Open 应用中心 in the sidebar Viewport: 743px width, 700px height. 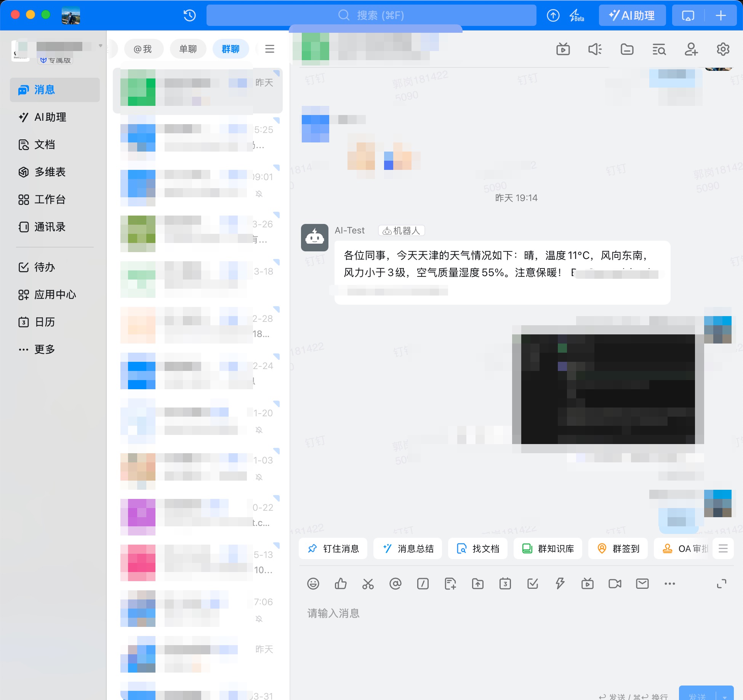tap(54, 294)
